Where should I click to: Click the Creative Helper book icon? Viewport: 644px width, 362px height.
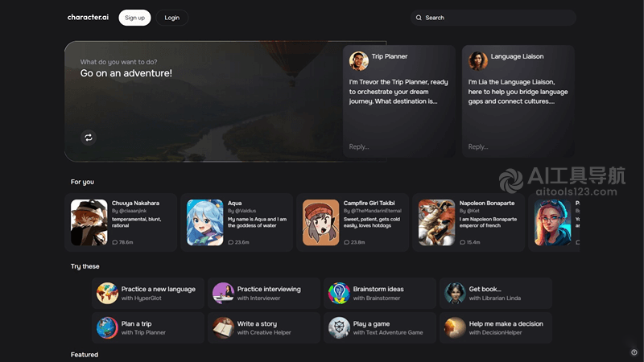click(223, 327)
